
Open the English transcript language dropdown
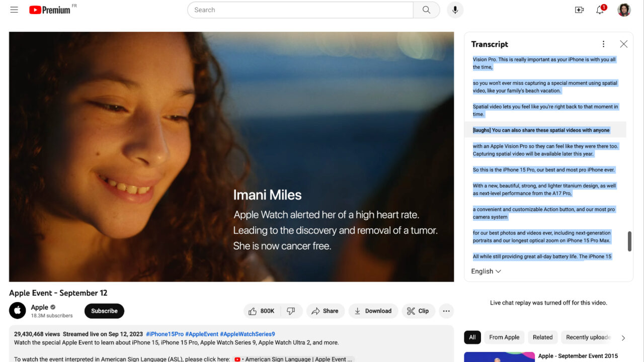[485, 271]
